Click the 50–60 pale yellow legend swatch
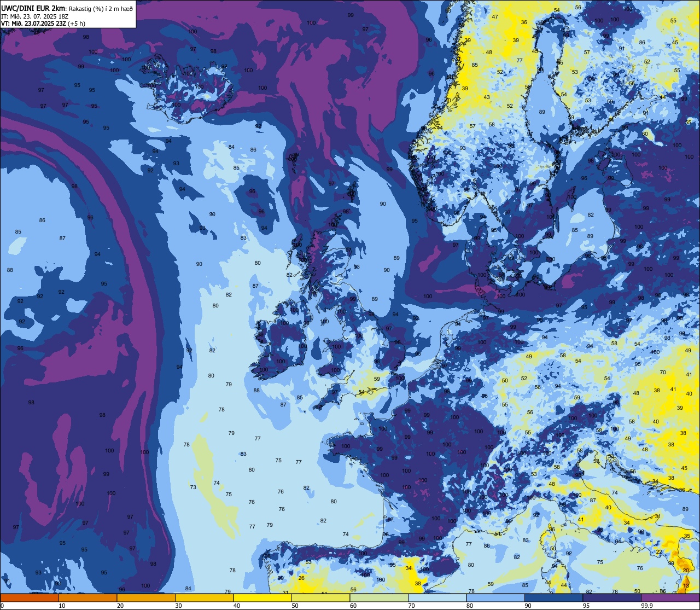This screenshot has height=610, width=700. point(320,597)
